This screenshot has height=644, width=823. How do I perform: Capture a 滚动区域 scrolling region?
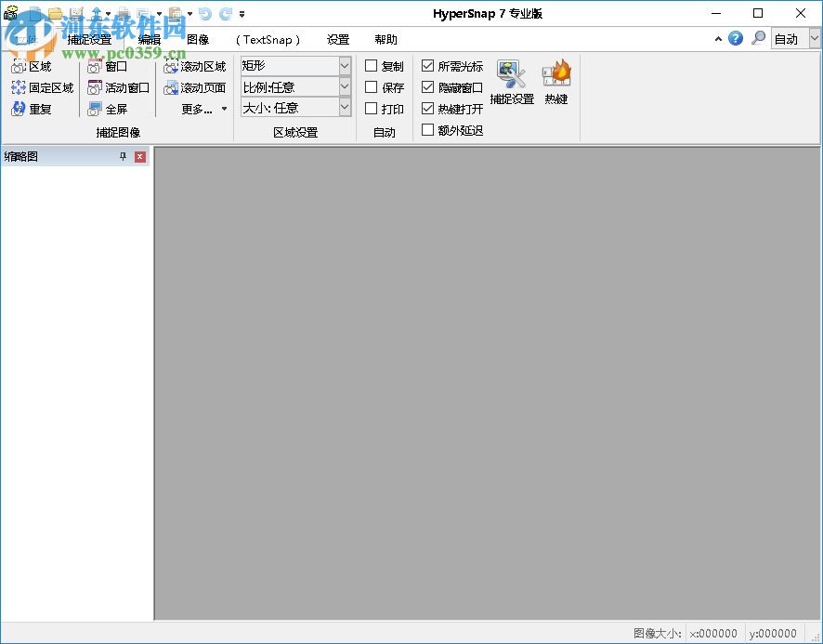196,66
